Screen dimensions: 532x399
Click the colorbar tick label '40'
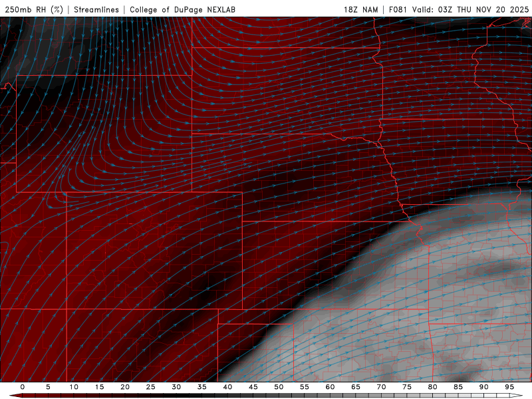tap(227, 387)
